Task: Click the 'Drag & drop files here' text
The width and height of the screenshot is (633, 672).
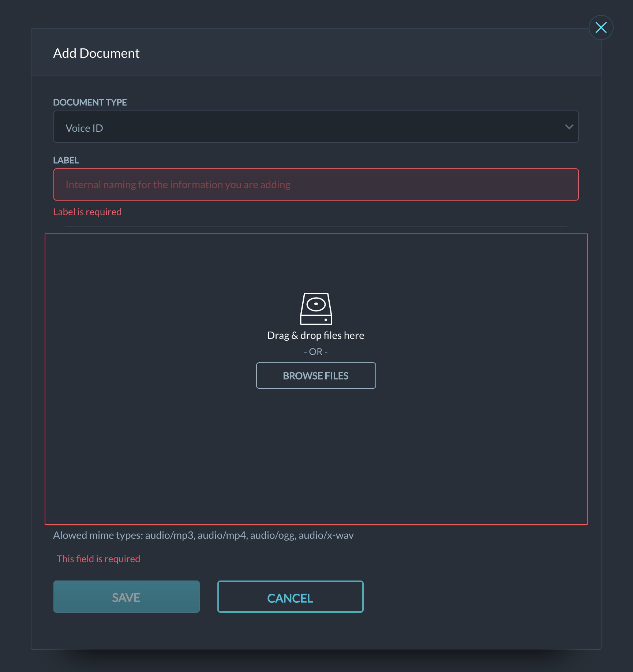Action: [x=316, y=335]
